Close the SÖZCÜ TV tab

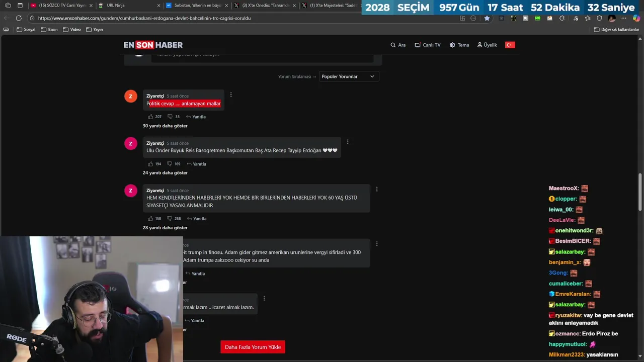coord(91,6)
